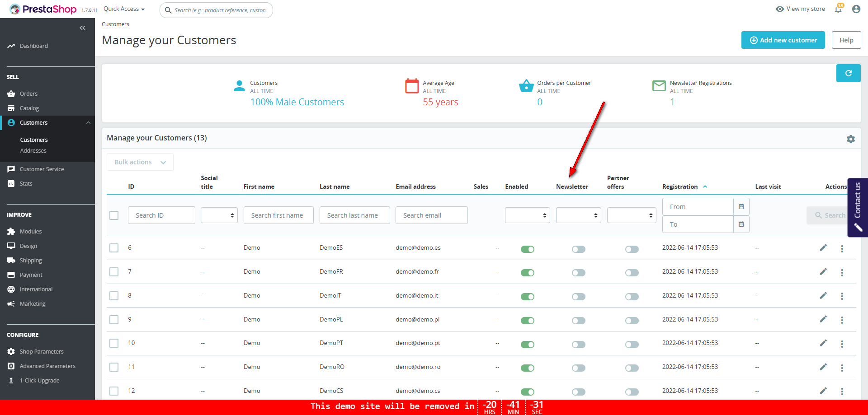Screen dimensions: 868x415
Task: Disable the Enabled toggle for DemoES
Action: tap(527, 249)
